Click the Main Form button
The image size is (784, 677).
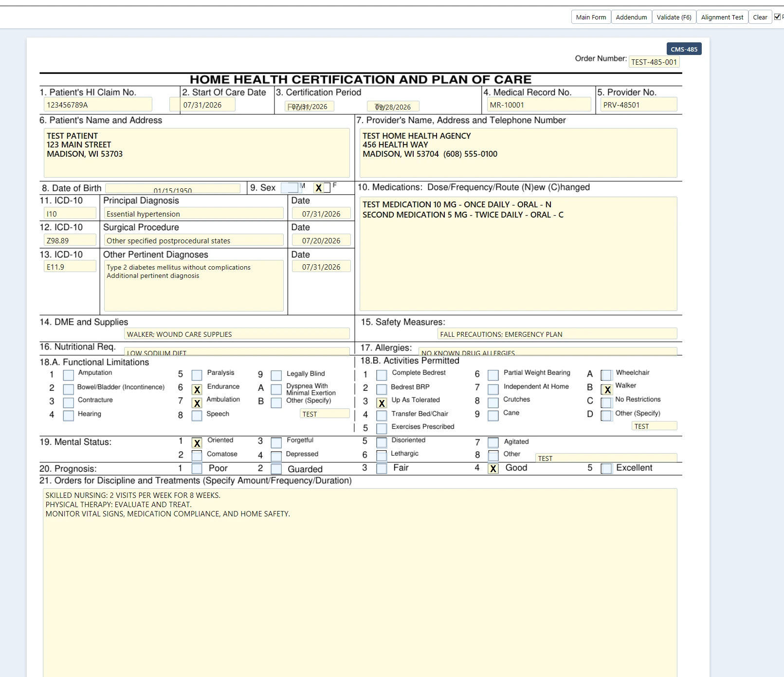[x=591, y=17]
